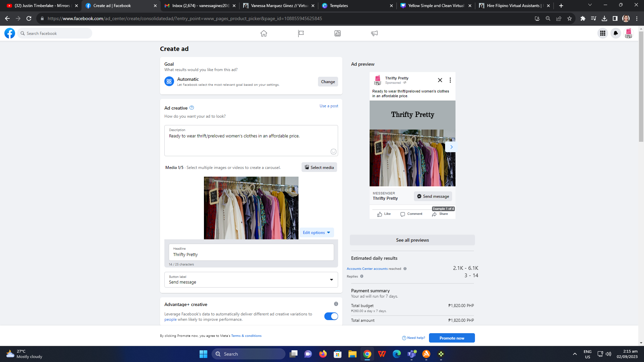Open Facebook notifications bell

pyautogui.click(x=616, y=33)
